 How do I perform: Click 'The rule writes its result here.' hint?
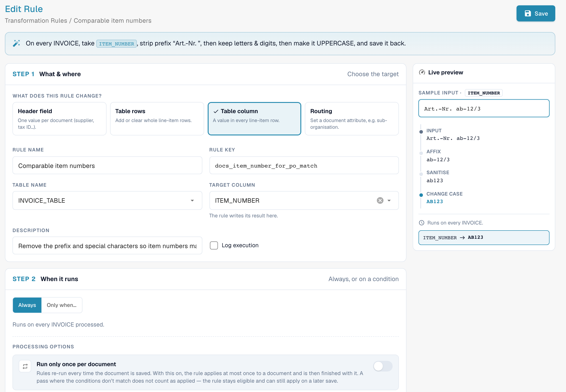pos(244,216)
